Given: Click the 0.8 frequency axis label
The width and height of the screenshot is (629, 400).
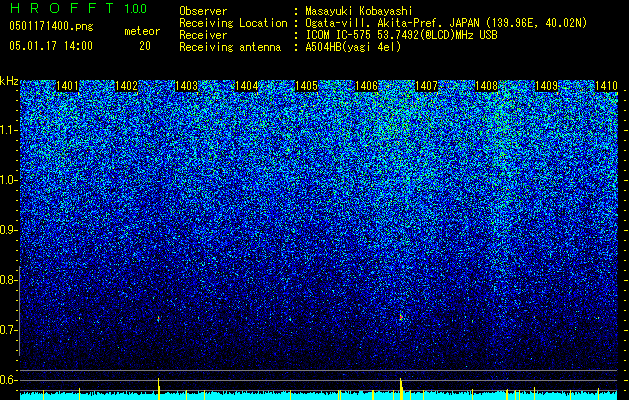Looking at the screenshot, I should coord(9,280).
